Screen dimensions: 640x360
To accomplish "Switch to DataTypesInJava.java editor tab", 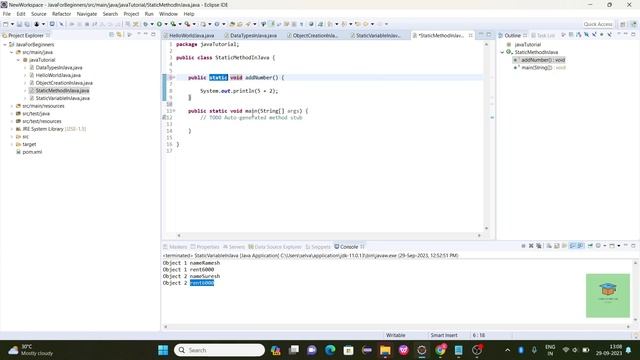I will pyautogui.click(x=253, y=36).
